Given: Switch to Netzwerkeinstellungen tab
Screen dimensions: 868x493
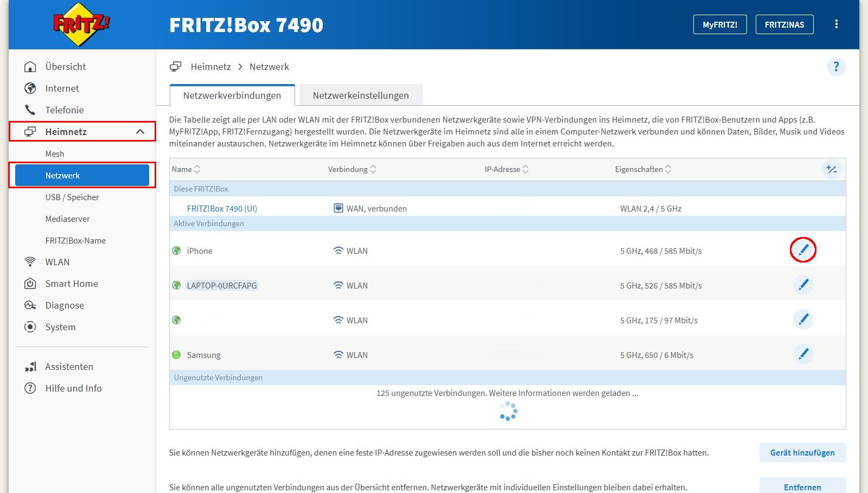Looking at the screenshot, I should (361, 95).
